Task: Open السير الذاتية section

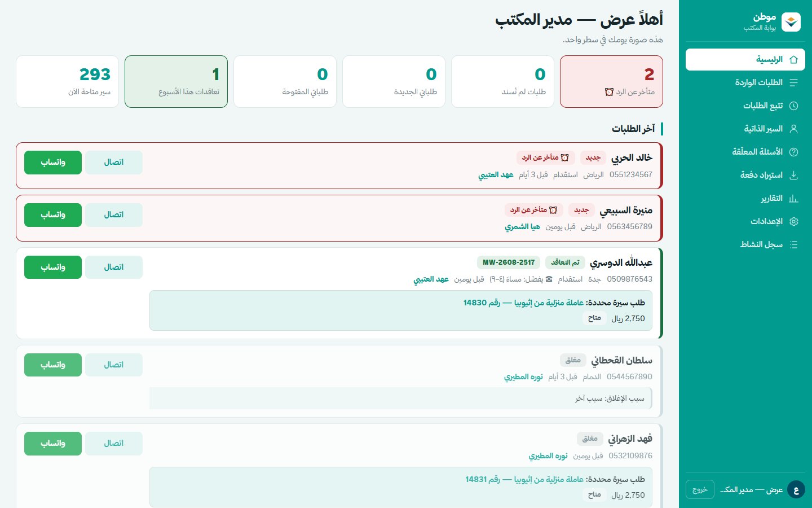Action: coord(745,129)
